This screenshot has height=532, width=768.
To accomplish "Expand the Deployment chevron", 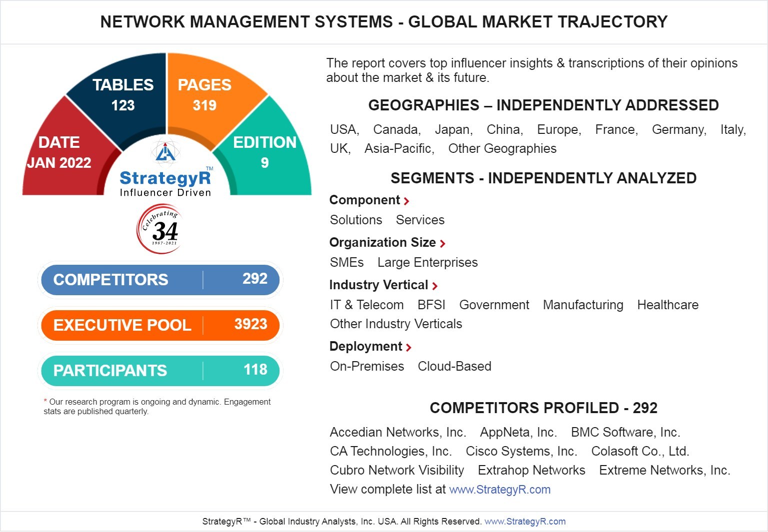I will tap(408, 348).
